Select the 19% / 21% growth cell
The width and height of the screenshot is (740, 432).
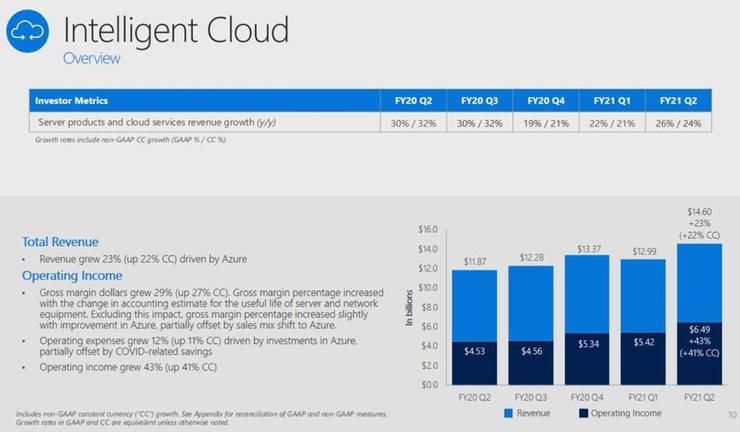(544, 121)
